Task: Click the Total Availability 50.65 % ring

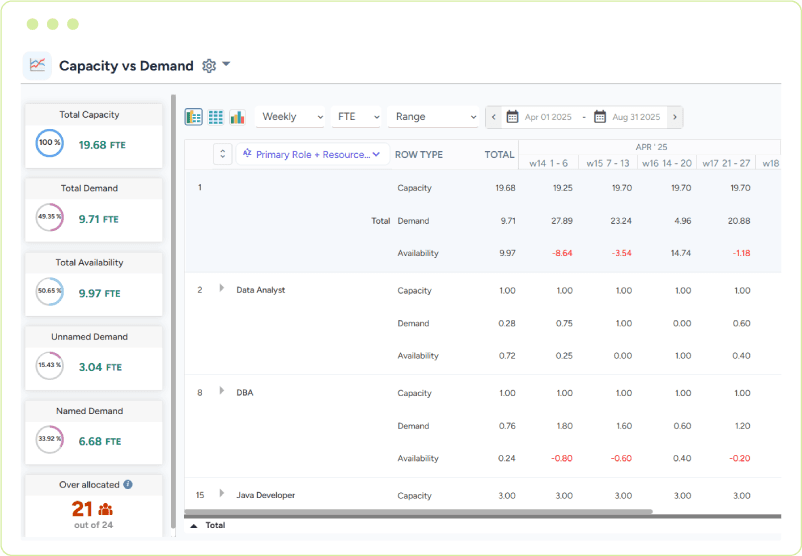Action: click(x=50, y=291)
